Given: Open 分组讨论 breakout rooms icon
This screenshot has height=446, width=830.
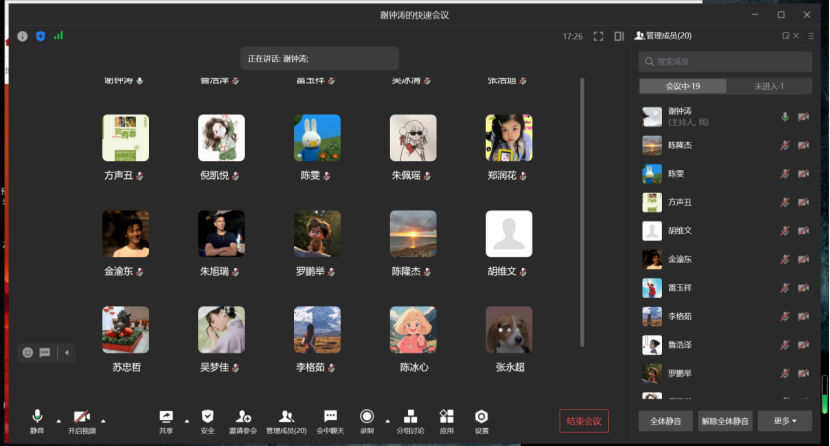Looking at the screenshot, I should pyautogui.click(x=410, y=417).
